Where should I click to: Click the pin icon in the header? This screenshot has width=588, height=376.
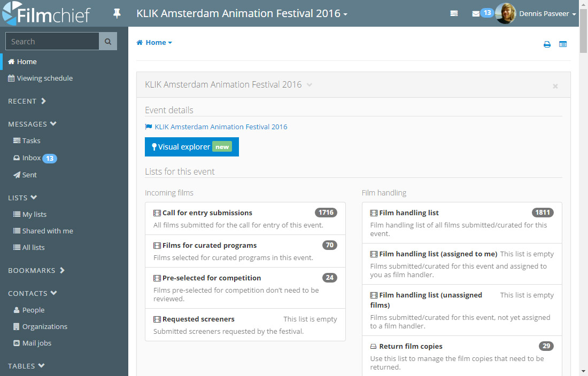pos(117,14)
